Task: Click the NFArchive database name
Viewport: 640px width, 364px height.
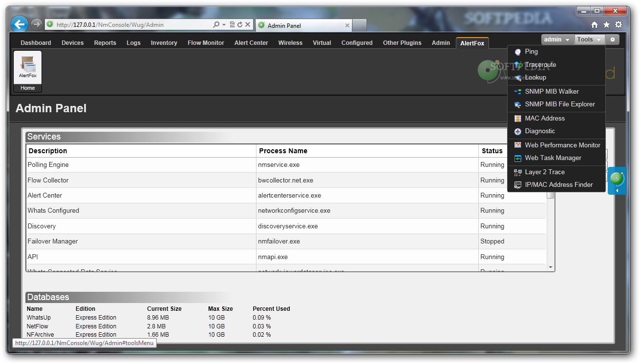Action: pyautogui.click(x=40, y=335)
